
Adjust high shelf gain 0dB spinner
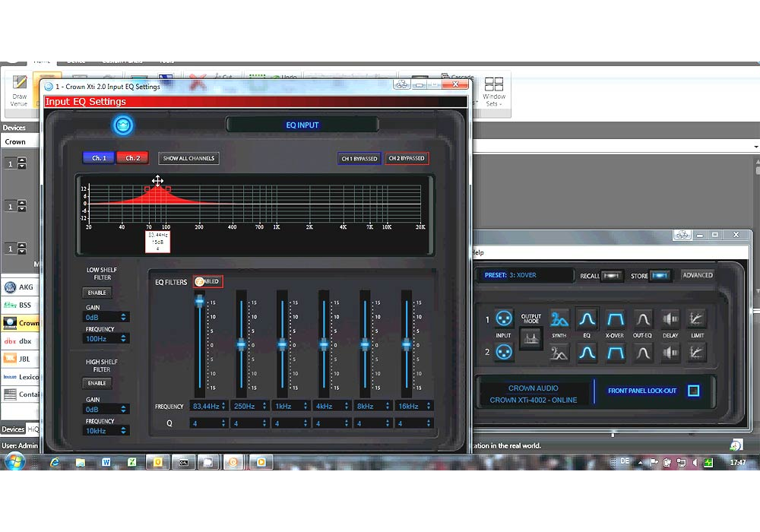124,409
